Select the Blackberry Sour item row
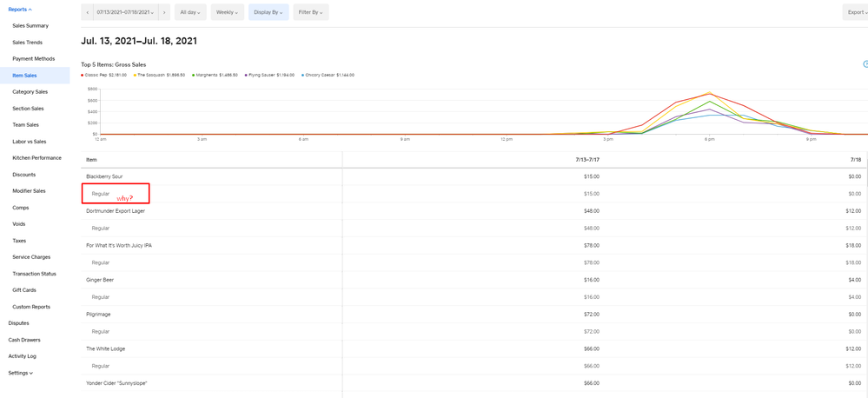Viewport: 868px width, 398px height. (104, 176)
